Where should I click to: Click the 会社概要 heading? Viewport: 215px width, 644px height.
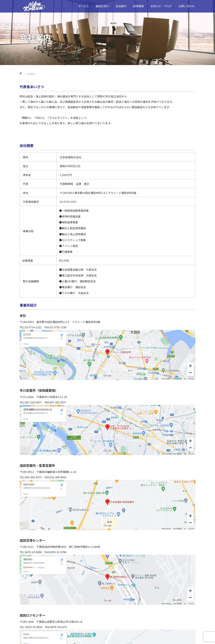[26, 145]
